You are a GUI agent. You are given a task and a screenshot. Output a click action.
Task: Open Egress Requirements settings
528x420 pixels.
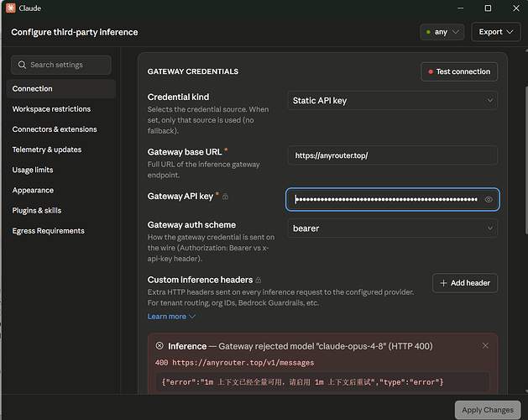point(48,231)
